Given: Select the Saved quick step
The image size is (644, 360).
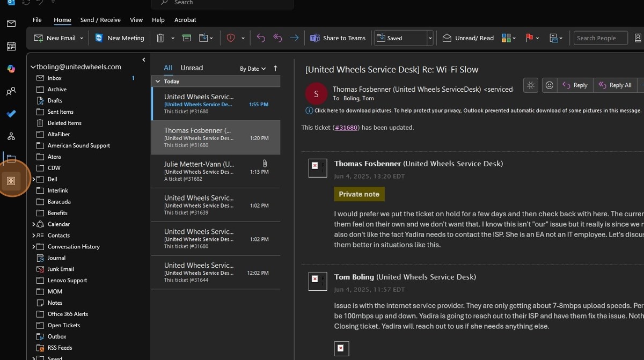Looking at the screenshot, I should [x=400, y=38].
